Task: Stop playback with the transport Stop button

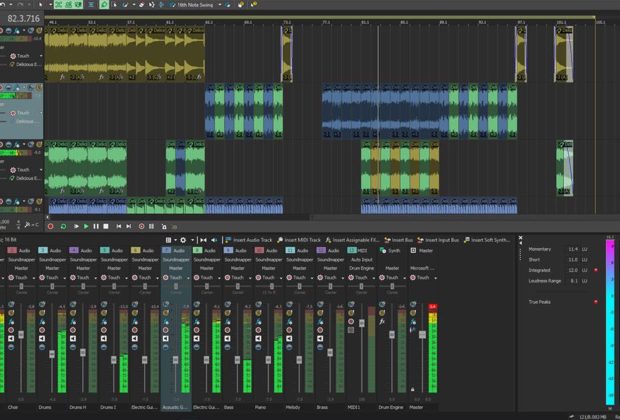Action: click(106, 226)
